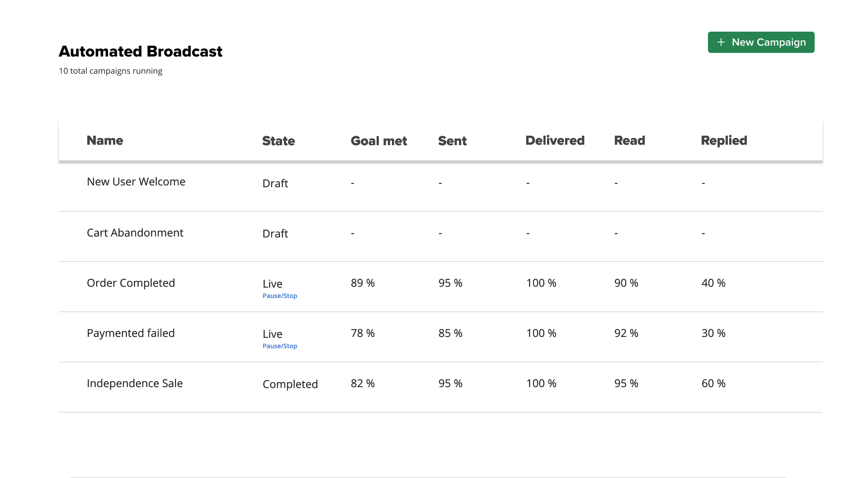Sort by the Sent column header
The image size is (868, 478).
pos(452,141)
